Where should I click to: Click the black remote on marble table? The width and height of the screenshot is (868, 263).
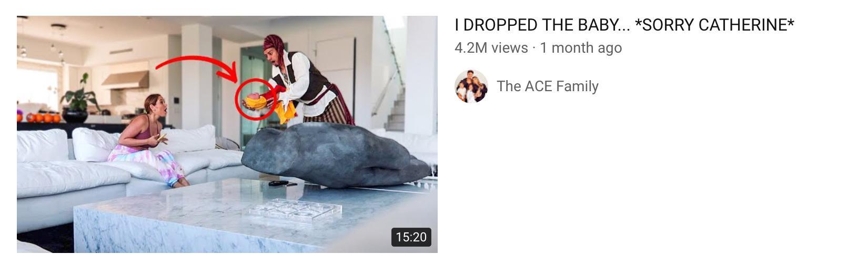pyautogui.click(x=279, y=183)
